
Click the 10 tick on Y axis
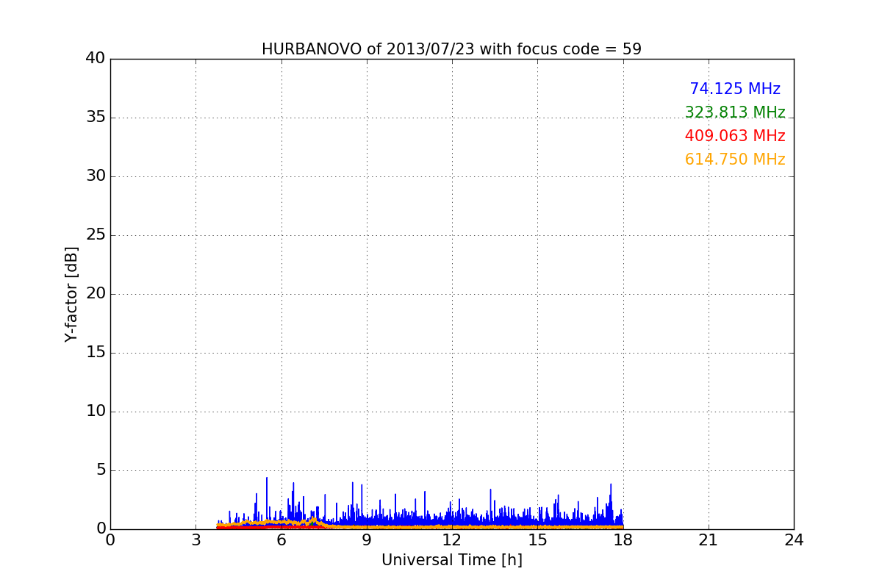[x=96, y=412]
